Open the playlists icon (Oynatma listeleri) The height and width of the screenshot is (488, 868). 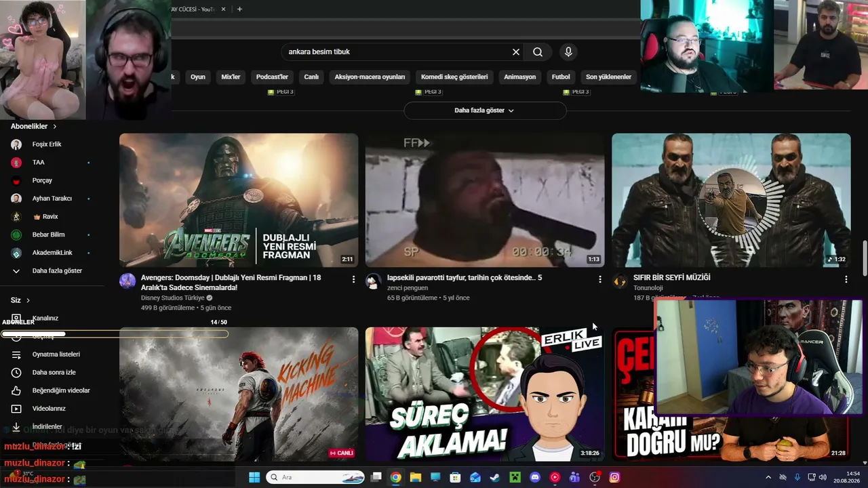pyautogui.click(x=16, y=354)
